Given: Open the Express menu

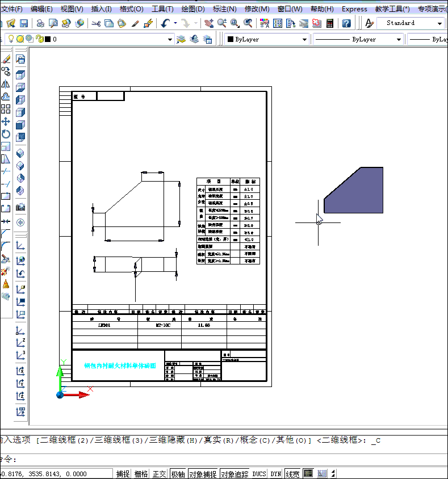Looking at the screenshot, I should tap(354, 9).
